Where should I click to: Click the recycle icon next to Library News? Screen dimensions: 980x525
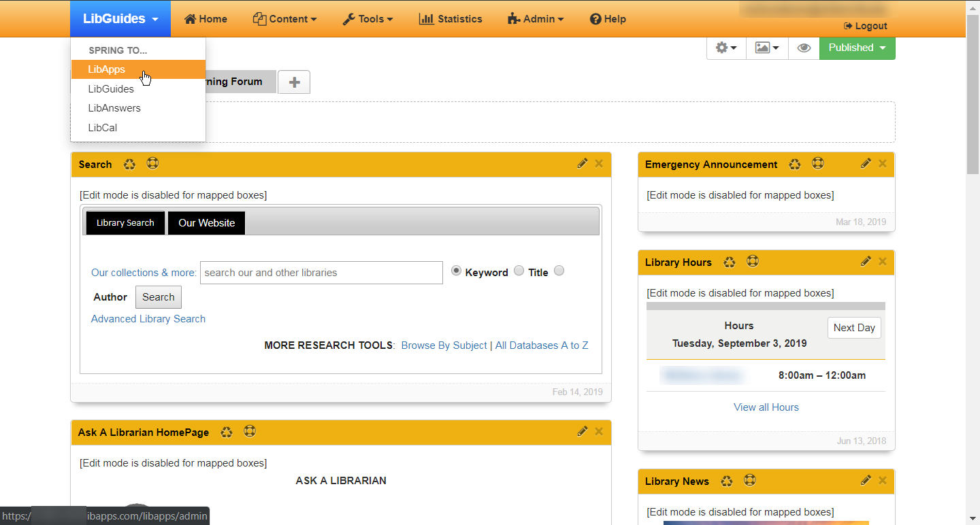[727, 481]
